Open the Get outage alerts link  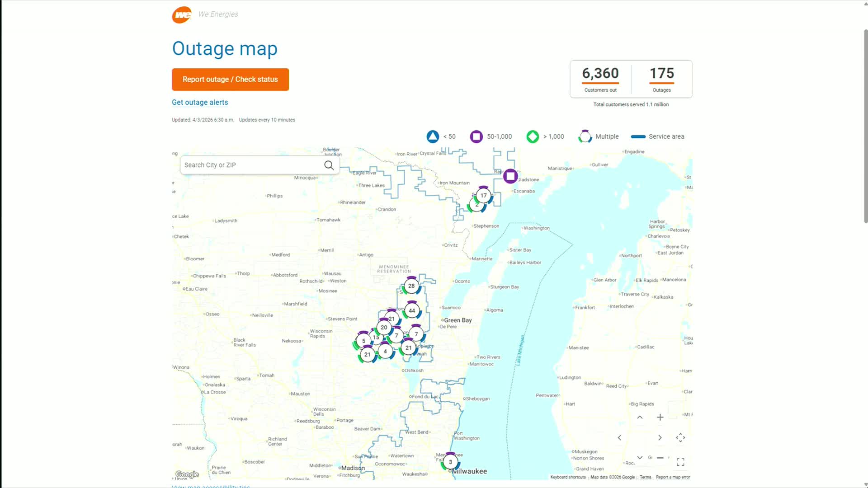(200, 103)
